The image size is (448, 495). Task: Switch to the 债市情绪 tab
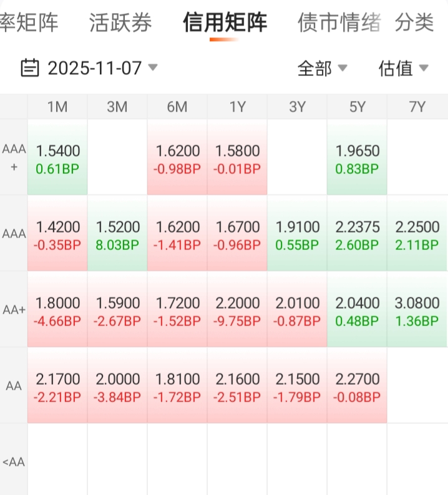[x=339, y=23]
